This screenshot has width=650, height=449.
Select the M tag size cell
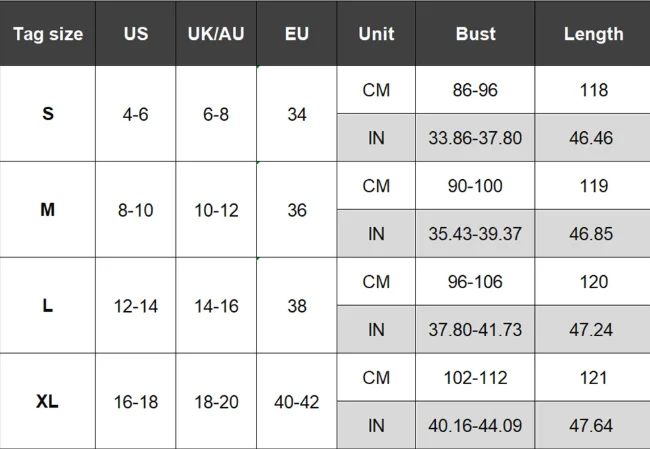[48, 210]
